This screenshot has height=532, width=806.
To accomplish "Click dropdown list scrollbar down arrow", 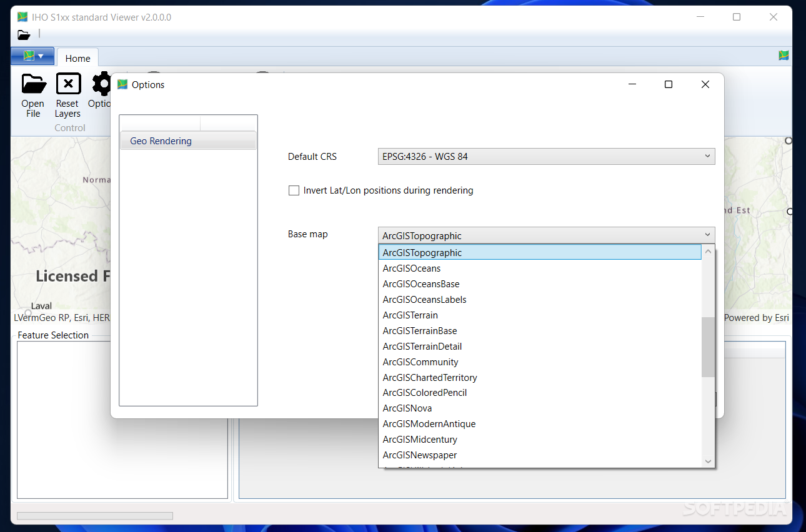I will click(x=708, y=461).
